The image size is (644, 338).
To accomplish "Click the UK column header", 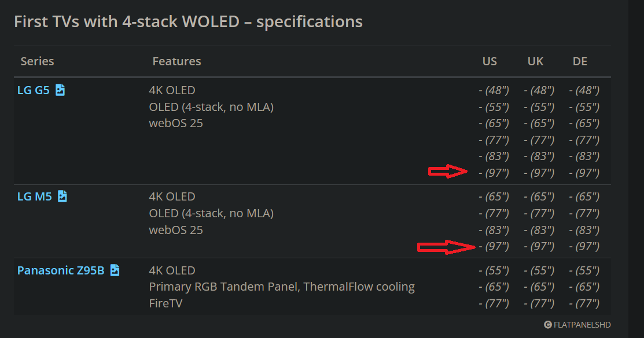I will click(535, 61).
